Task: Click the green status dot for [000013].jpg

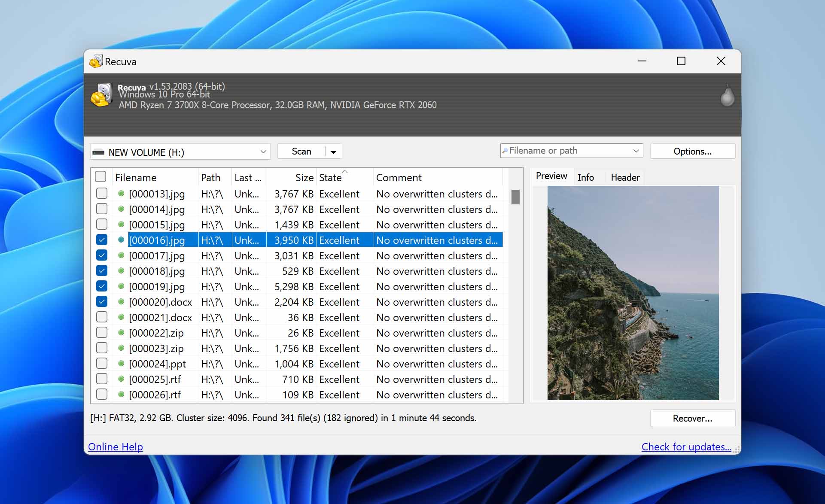Action: click(121, 194)
